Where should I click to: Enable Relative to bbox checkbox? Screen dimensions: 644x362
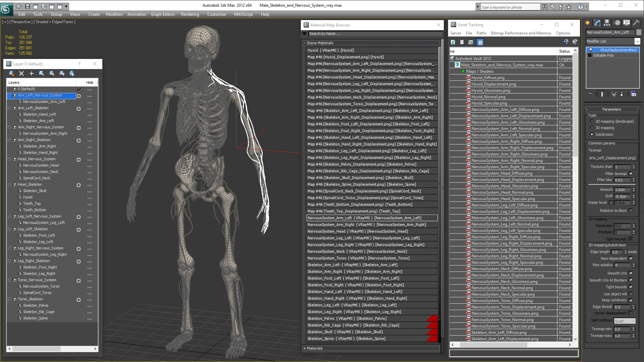click(631, 210)
